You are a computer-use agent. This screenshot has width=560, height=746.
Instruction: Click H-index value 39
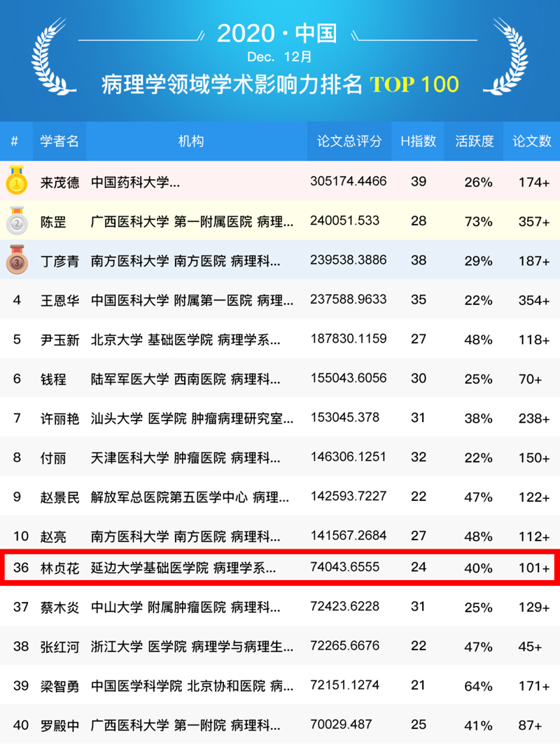coord(419,181)
